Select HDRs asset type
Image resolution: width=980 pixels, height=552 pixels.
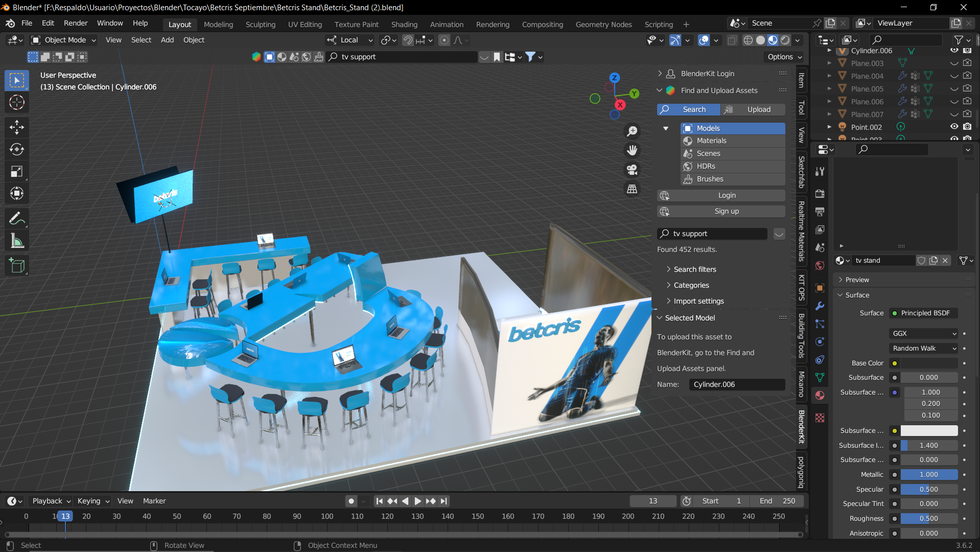[733, 167]
